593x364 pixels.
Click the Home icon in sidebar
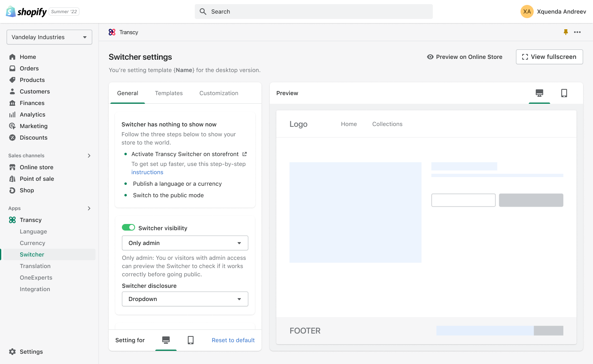tap(12, 57)
